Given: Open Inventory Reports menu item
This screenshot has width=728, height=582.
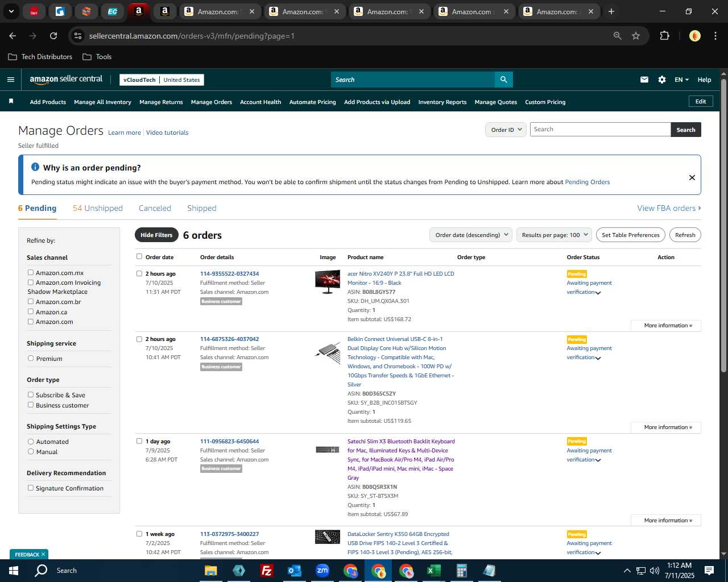Looking at the screenshot, I should 442,102.
